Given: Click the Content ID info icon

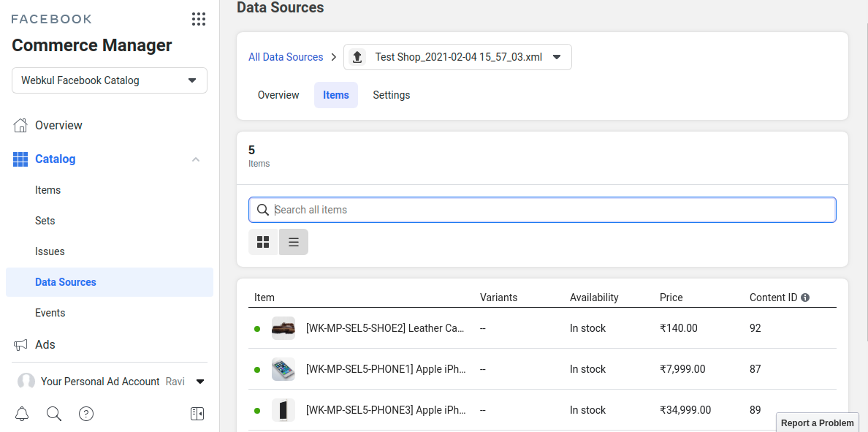Looking at the screenshot, I should pos(805,298).
